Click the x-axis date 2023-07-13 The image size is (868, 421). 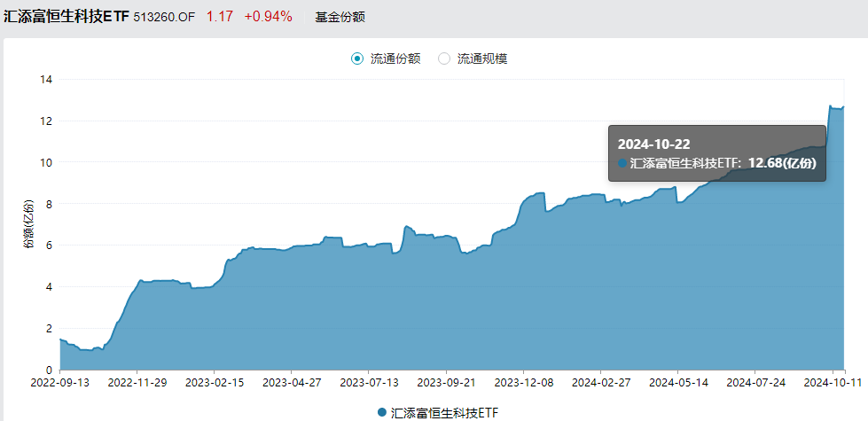368,382
